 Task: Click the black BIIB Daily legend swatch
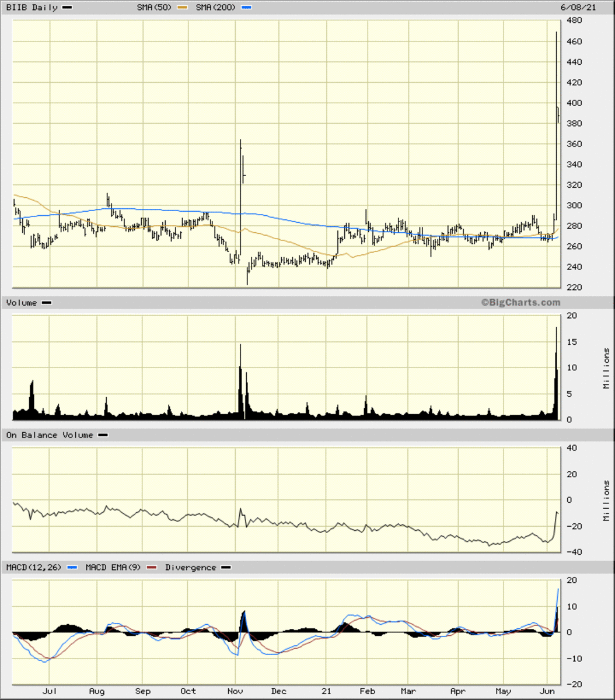click(67, 8)
